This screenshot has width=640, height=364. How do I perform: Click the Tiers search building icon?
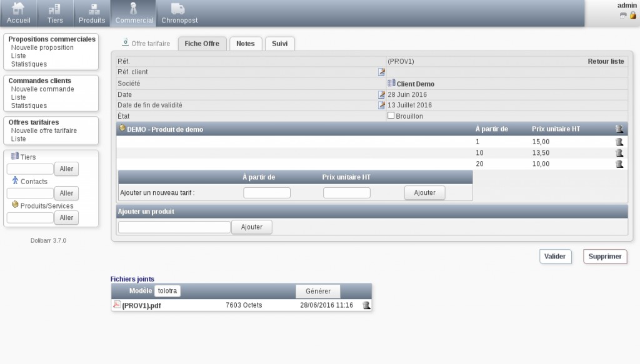[x=15, y=156]
